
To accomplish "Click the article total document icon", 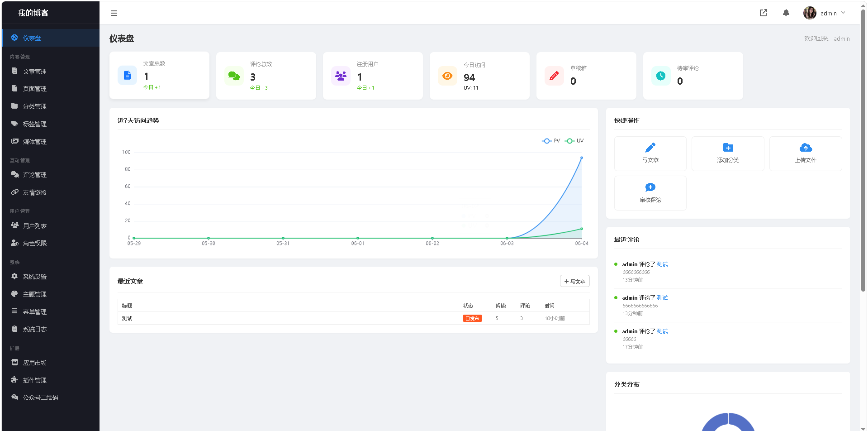I will (127, 75).
